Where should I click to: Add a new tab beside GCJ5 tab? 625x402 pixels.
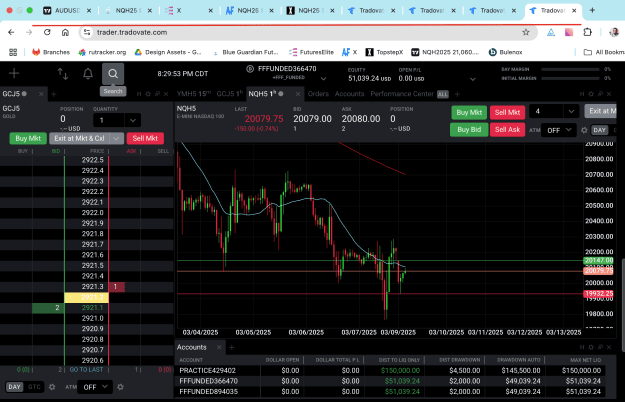54,94
